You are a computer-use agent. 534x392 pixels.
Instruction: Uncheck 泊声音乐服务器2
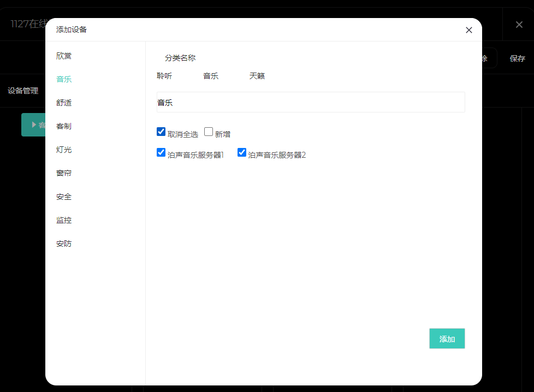(242, 152)
